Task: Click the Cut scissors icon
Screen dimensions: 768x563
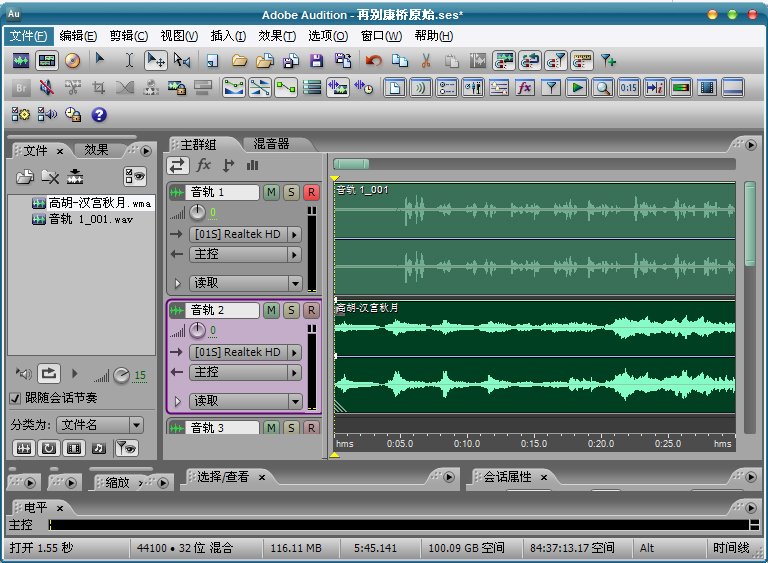Action: tap(426, 61)
